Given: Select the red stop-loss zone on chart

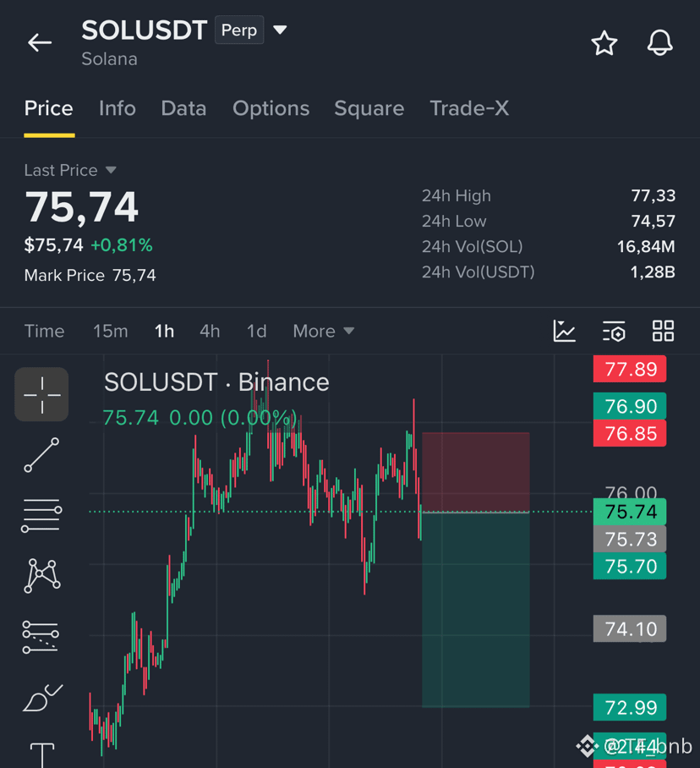Looking at the screenshot, I should coord(476,472).
